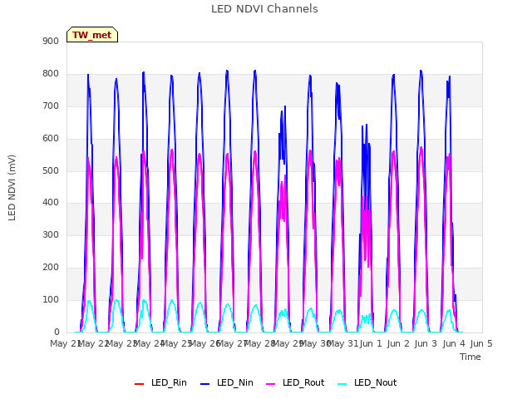Click the 600 y-axis tick value
The height and width of the screenshot is (399, 532).
click(51, 139)
